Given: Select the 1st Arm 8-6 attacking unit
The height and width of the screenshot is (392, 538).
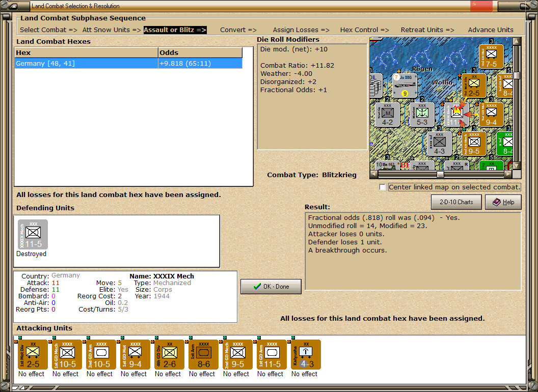Looking at the screenshot, I should coord(203,355).
